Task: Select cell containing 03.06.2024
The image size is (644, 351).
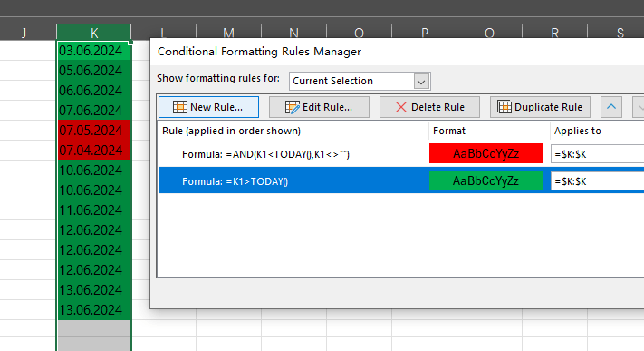Action: [93, 51]
